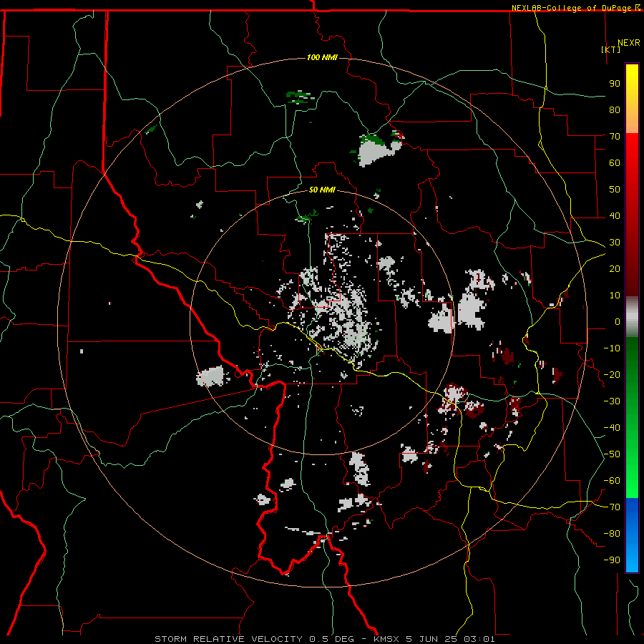Click the -60 value on the velocity scale

click(x=612, y=481)
